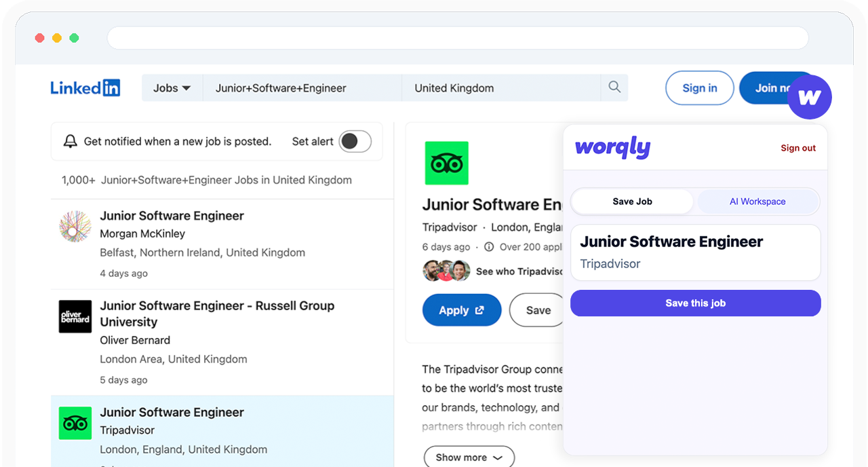This screenshot has height=467, width=868.
Task: Click the See who Tripadvisor link
Action: [520, 272]
